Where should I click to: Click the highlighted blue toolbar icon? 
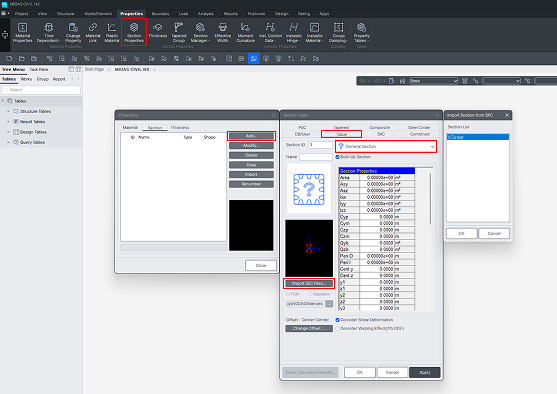pyautogui.click(x=254, y=59)
